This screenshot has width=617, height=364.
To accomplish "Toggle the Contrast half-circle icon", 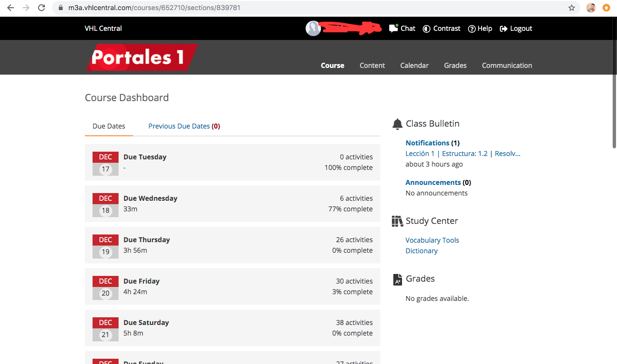I will (x=427, y=28).
